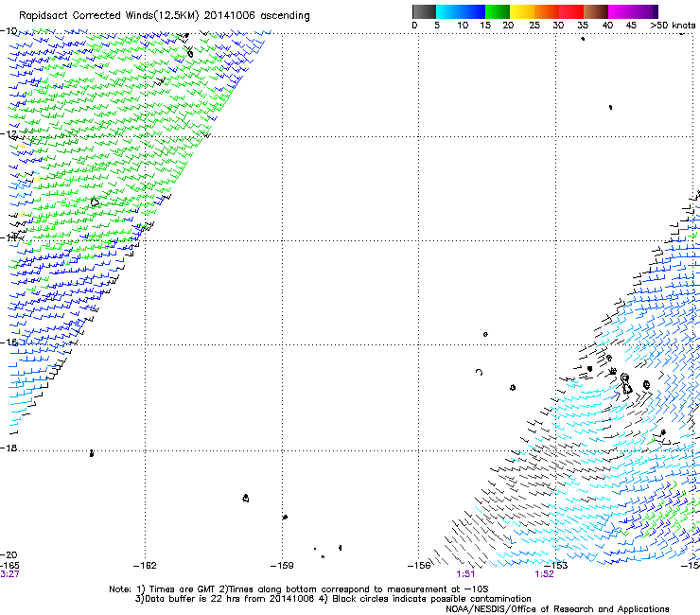Click the date text '20141006 ascending'
Image resolution: width=700 pixels, height=615 pixels.
click(x=256, y=16)
